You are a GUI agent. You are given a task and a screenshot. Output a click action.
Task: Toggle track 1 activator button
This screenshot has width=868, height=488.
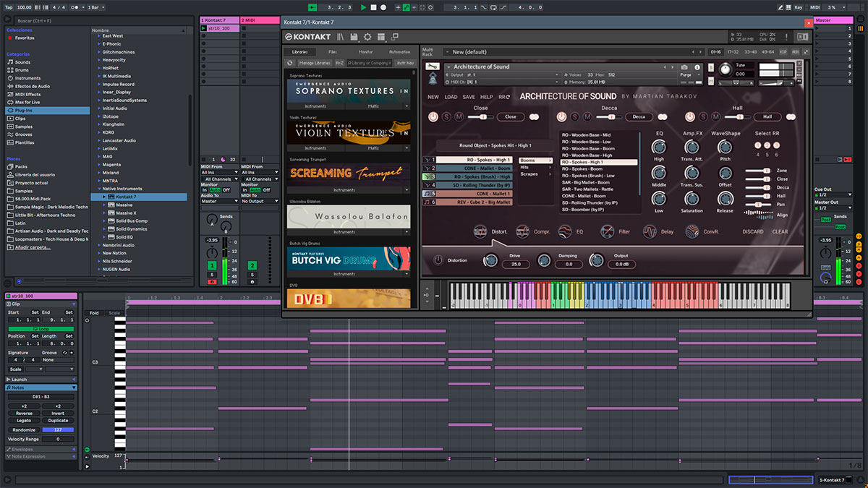pyautogui.click(x=212, y=265)
